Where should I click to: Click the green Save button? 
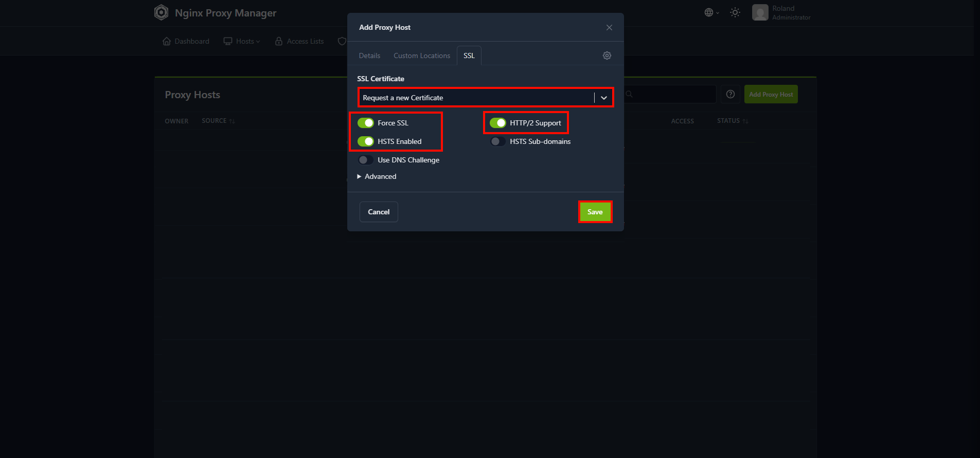595,212
